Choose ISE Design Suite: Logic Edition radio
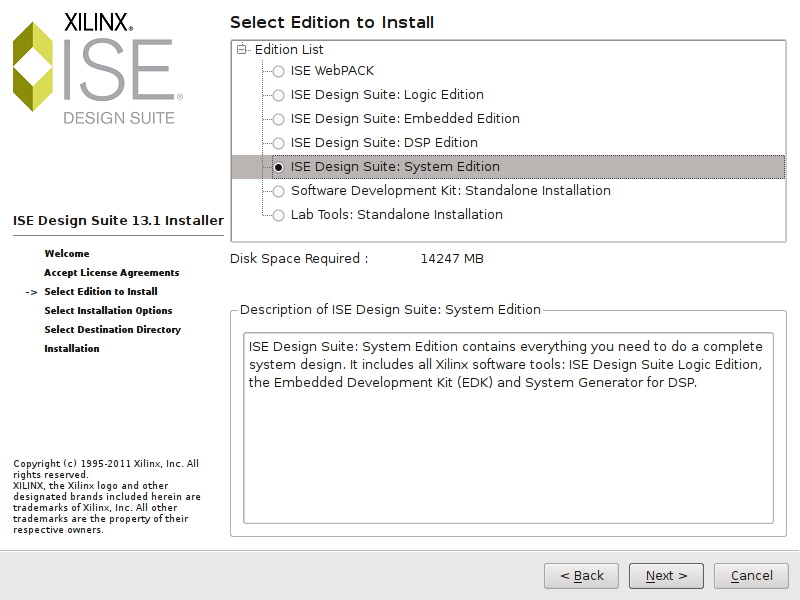This screenshot has height=600, width=800. [x=278, y=95]
